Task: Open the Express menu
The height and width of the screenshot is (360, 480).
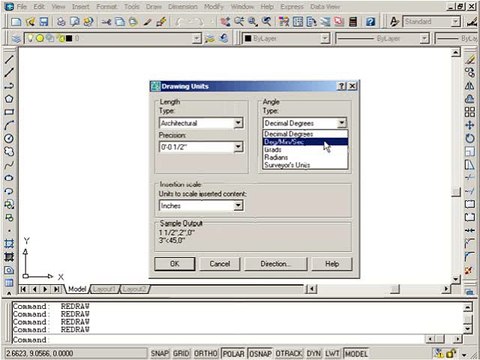Action: (292, 6)
